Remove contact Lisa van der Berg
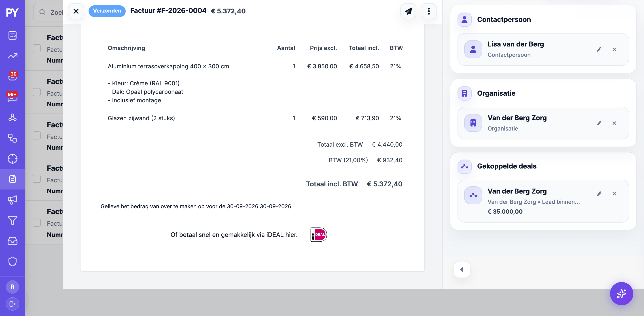 [614, 49]
